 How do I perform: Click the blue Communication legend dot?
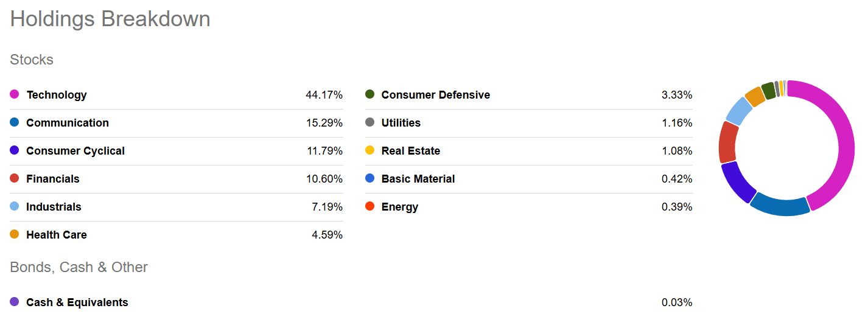pos(15,122)
